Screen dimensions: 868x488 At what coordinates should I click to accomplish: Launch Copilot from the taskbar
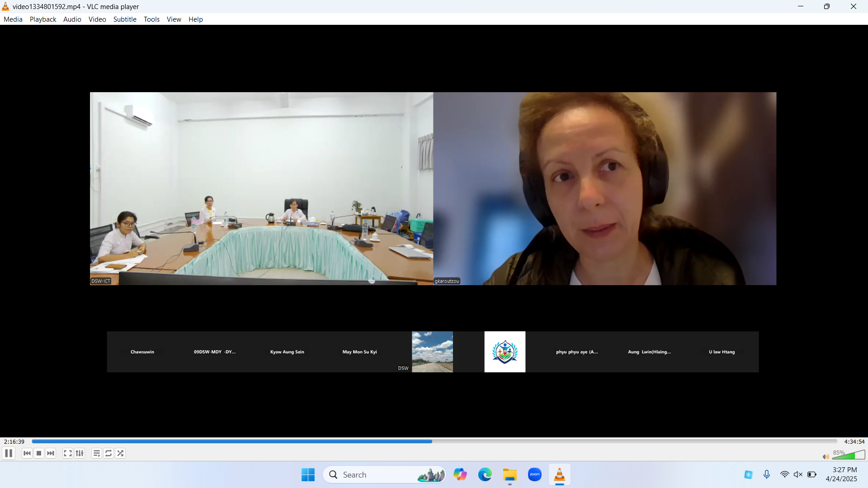[x=460, y=474]
